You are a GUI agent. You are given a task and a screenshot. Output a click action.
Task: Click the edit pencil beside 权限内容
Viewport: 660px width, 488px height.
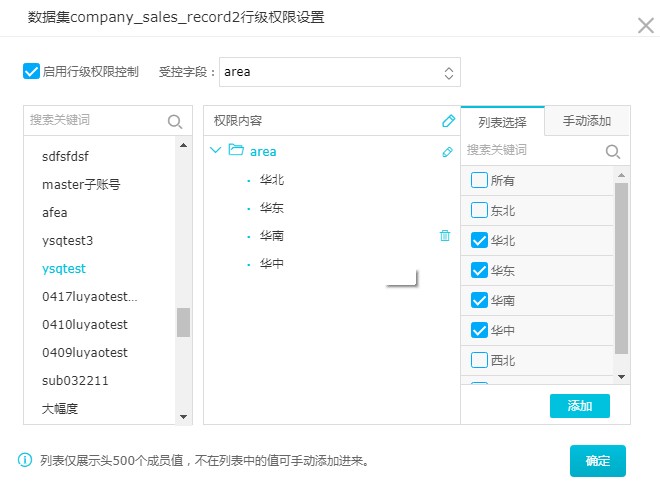point(448,121)
